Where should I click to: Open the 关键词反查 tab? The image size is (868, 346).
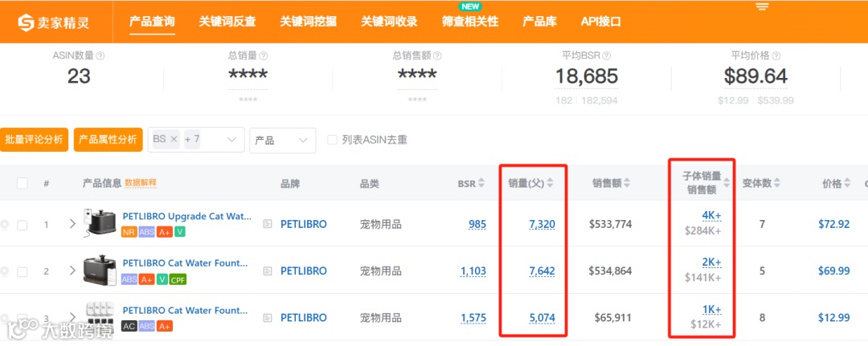(227, 22)
